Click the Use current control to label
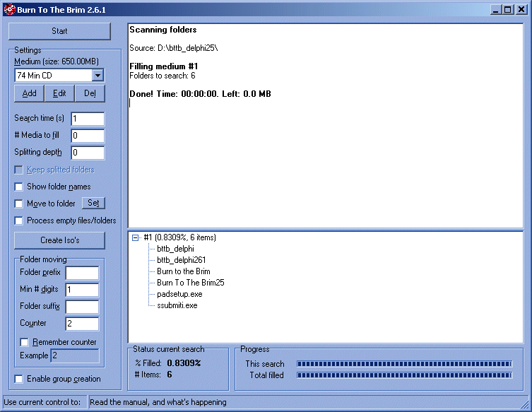The height and width of the screenshot is (412, 532). pyautogui.click(x=42, y=402)
